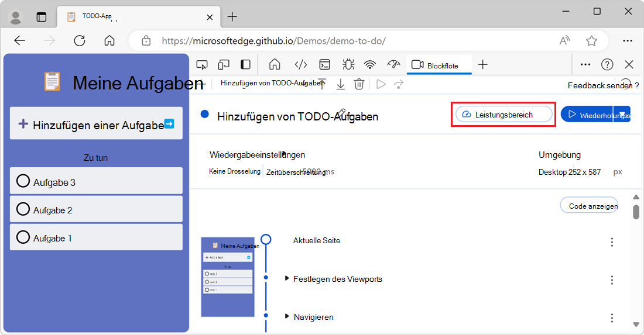Activate the Inspect element tool
This screenshot has width=644, height=335.
(x=201, y=65)
